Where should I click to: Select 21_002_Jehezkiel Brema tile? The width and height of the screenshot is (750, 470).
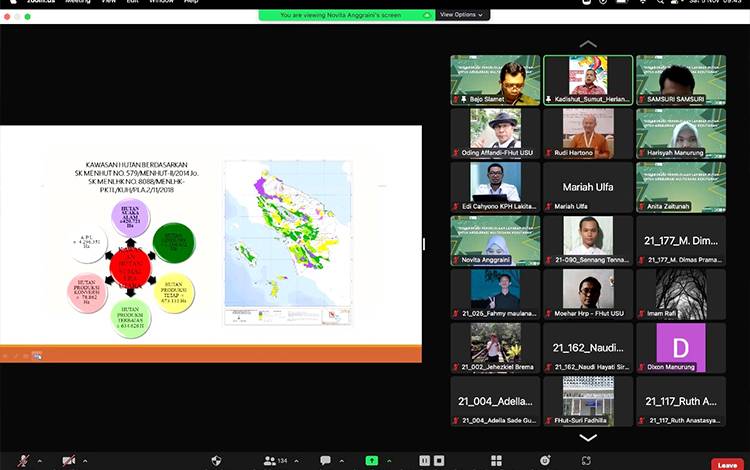495,348
